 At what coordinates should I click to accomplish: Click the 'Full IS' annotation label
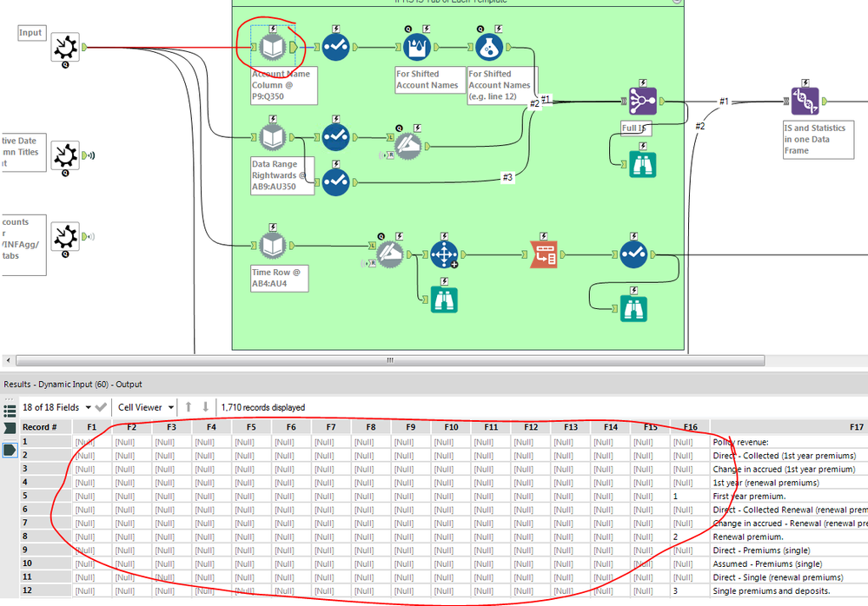tap(635, 128)
